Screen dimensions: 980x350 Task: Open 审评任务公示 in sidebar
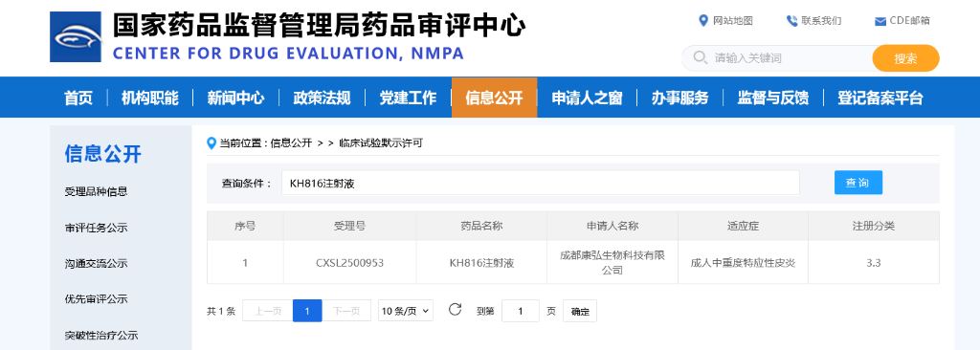click(96, 229)
